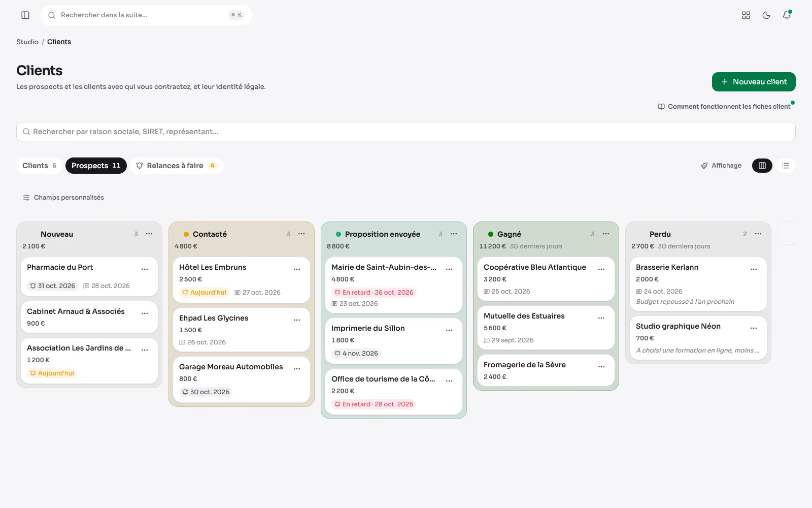
Task: Click Aujourd'hui reminder on Hôtel Les Embruns
Action: tap(204, 293)
